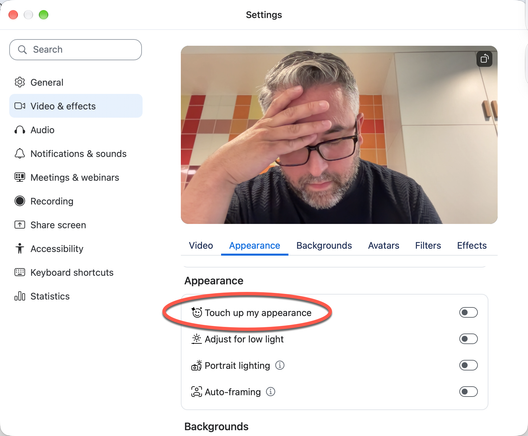The height and width of the screenshot is (436, 528).
Task: Click the Touch up my appearance face icon
Action: (197, 312)
